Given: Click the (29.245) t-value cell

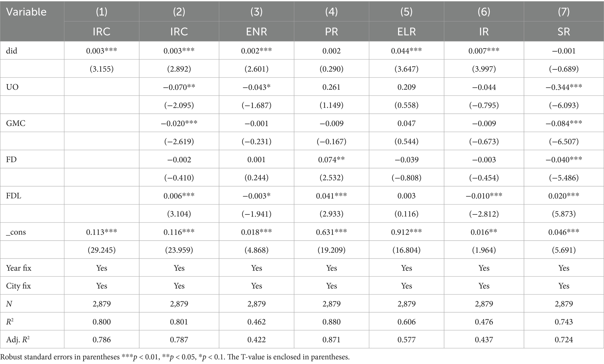Looking at the screenshot, I should [102, 250].
